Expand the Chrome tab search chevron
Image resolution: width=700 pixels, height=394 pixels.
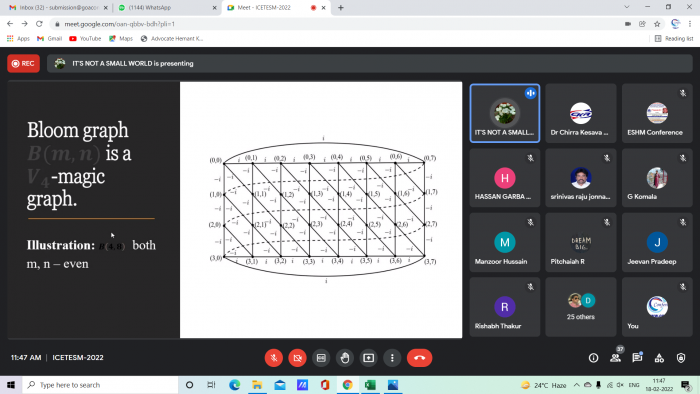(x=627, y=7)
